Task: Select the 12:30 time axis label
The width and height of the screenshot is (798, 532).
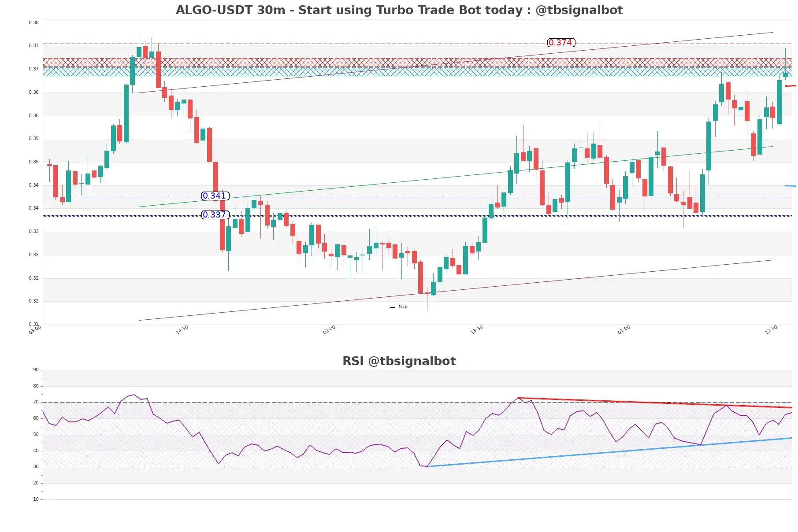Action: (x=771, y=330)
